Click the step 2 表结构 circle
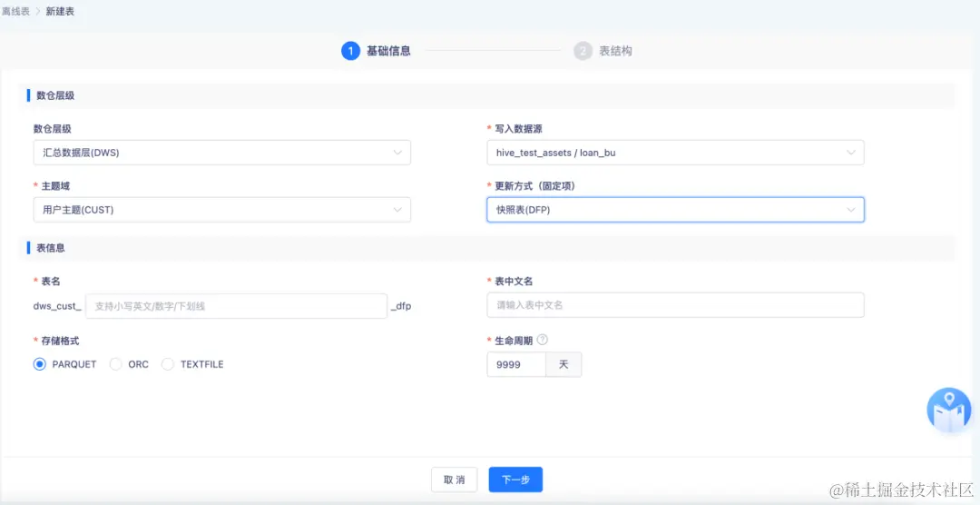 tap(583, 51)
